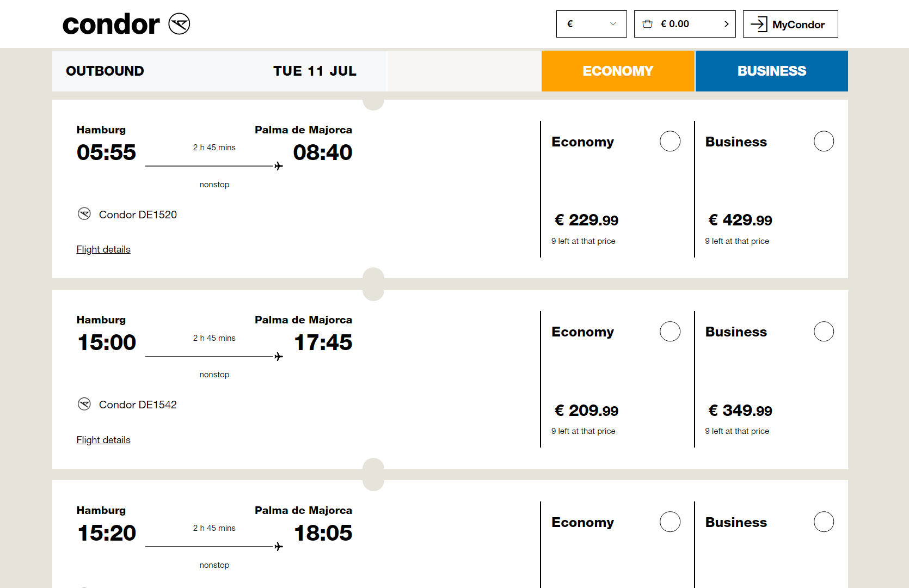The image size is (909, 588).
Task: Click the MyCondor login arrow icon
Action: [x=759, y=24]
